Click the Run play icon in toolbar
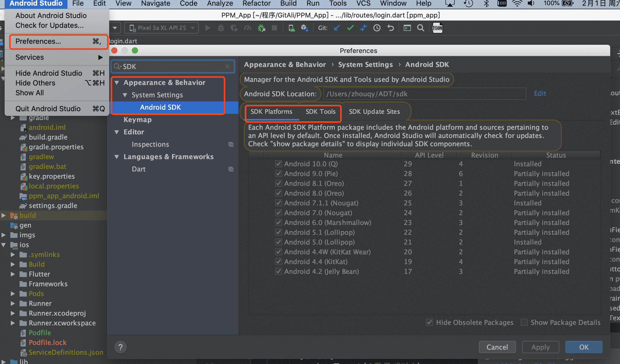This screenshot has height=364, width=620. coord(208,28)
